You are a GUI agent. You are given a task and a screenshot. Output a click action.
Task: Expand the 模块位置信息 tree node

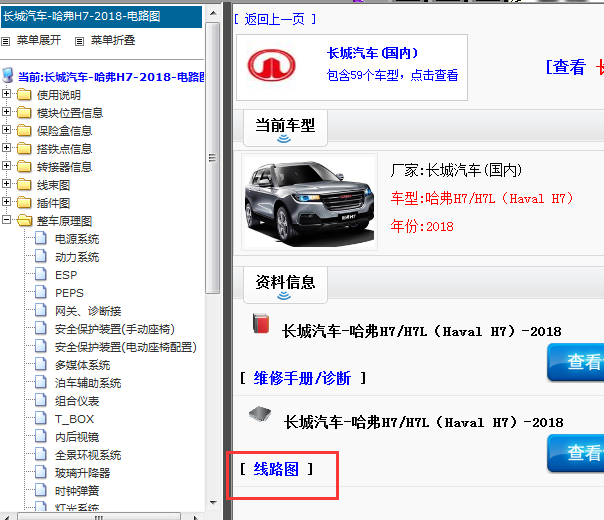pyautogui.click(x=6, y=112)
